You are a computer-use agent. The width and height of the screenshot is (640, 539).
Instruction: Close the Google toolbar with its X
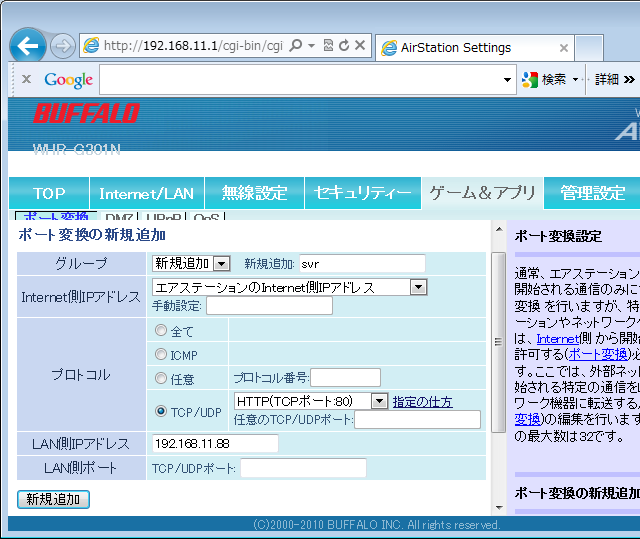pos(26,79)
